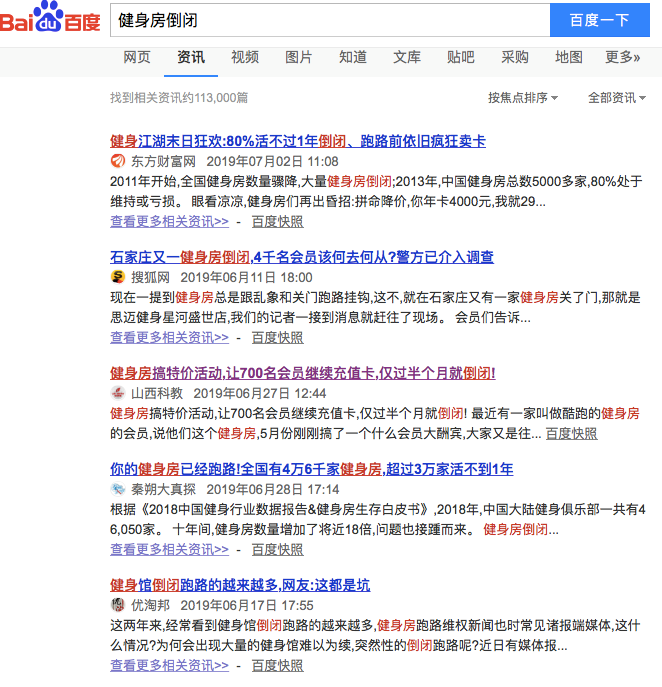Click the date 2019年06月27日 12:44
The height and width of the screenshot is (687, 662).
(x=260, y=393)
